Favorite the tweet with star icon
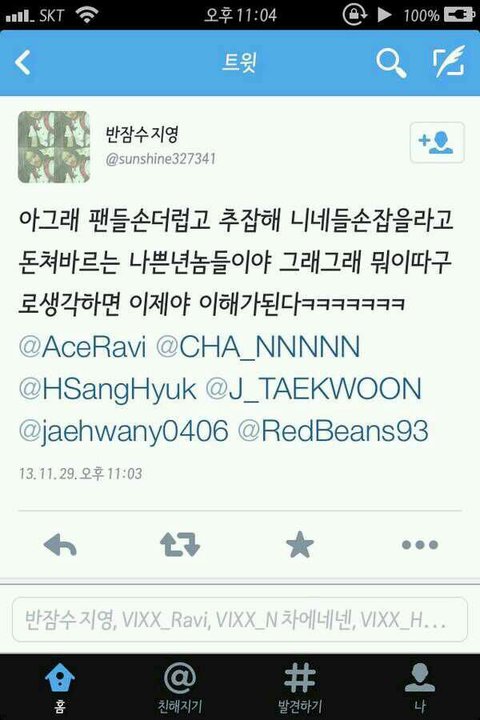The height and width of the screenshot is (720, 480). [299, 545]
